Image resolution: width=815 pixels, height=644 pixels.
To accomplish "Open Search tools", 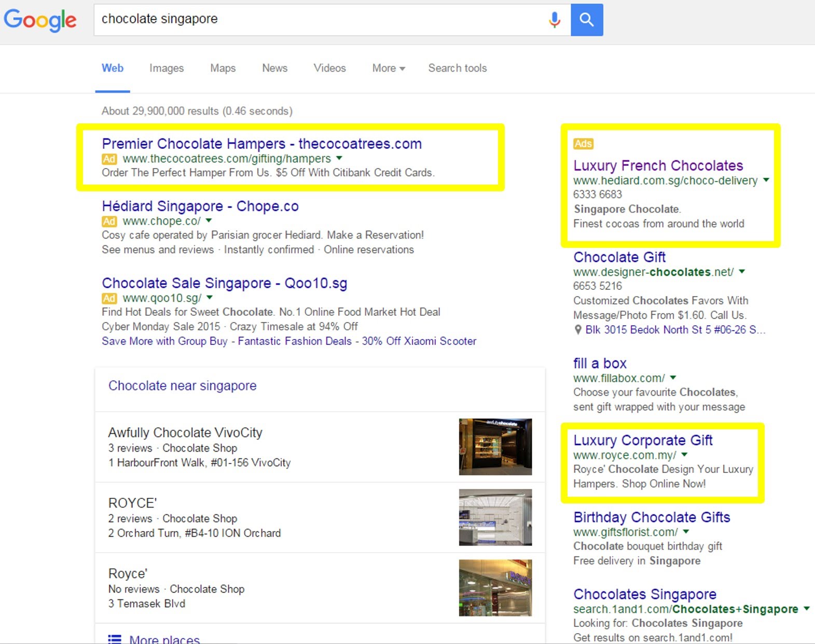I will coord(458,68).
